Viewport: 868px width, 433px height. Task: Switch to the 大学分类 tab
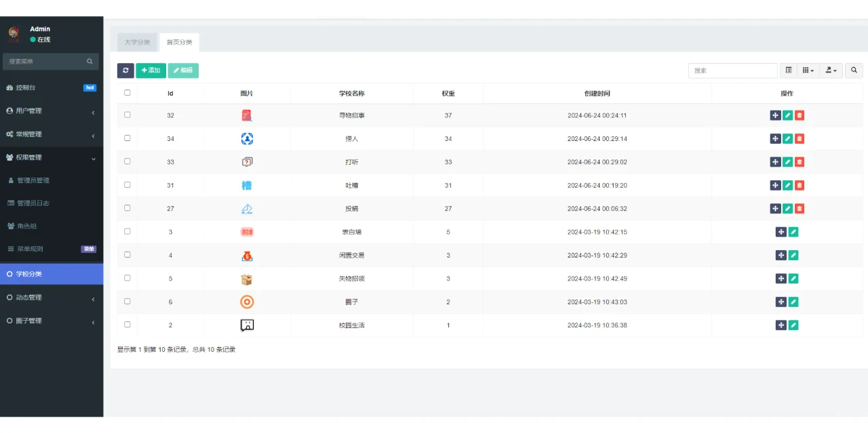[x=137, y=41]
